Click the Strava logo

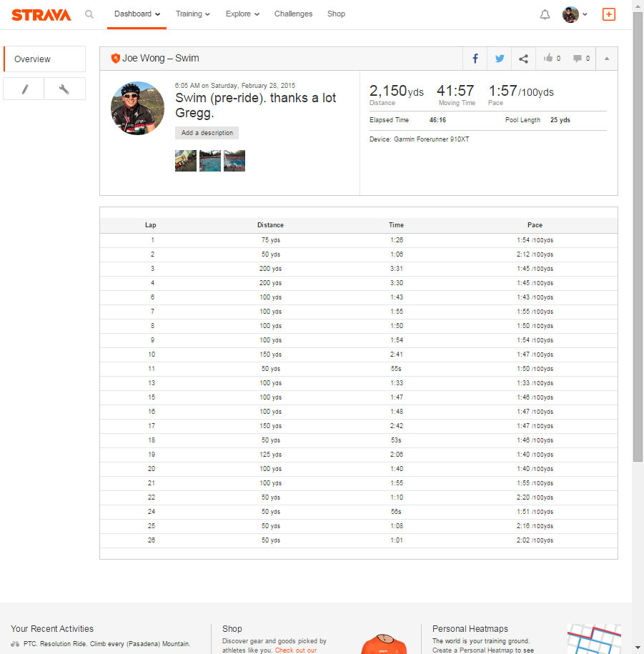click(41, 14)
